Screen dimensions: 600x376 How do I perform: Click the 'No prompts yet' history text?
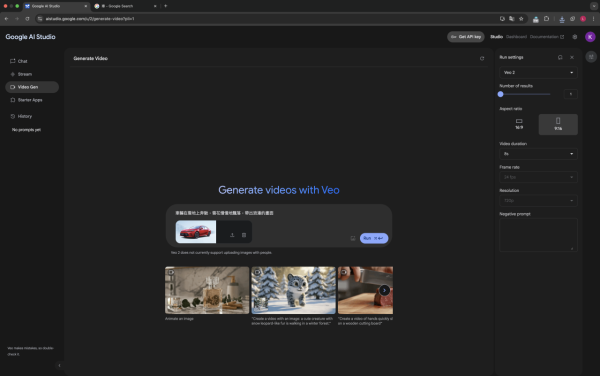pyautogui.click(x=26, y=130)
